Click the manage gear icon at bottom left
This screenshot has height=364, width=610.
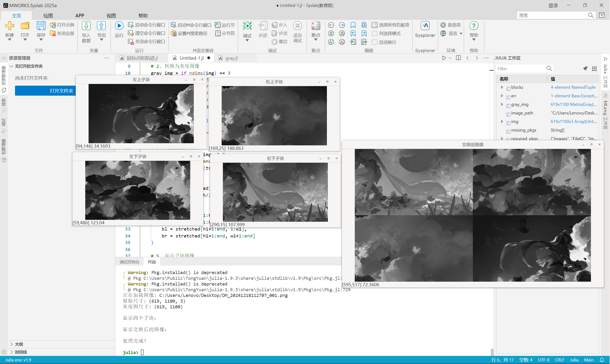(x=4, y=352)
